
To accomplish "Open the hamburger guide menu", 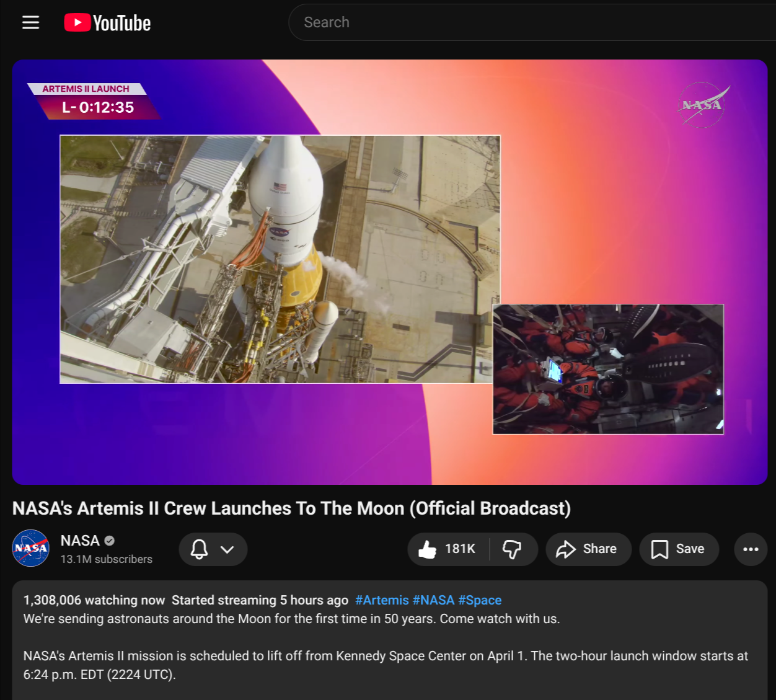I will [30, 23].
